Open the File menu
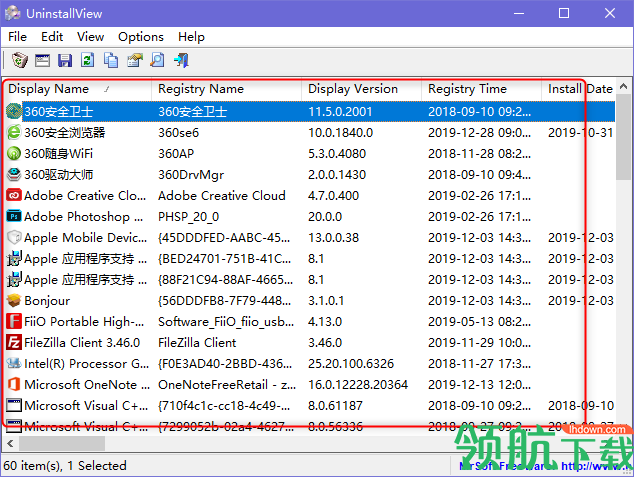 pos(17,37)
